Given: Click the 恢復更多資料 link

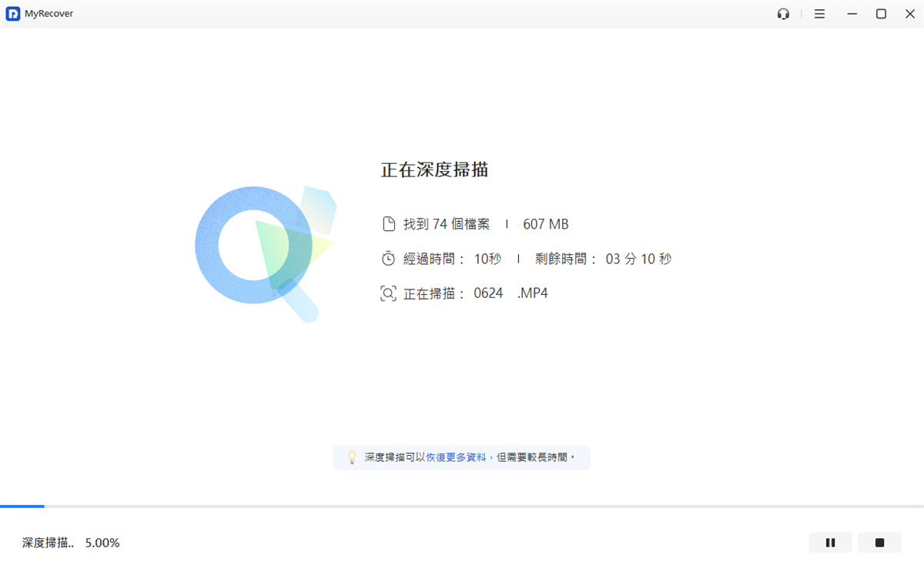Looking at the screenshot, I should [x=457, y=457].
